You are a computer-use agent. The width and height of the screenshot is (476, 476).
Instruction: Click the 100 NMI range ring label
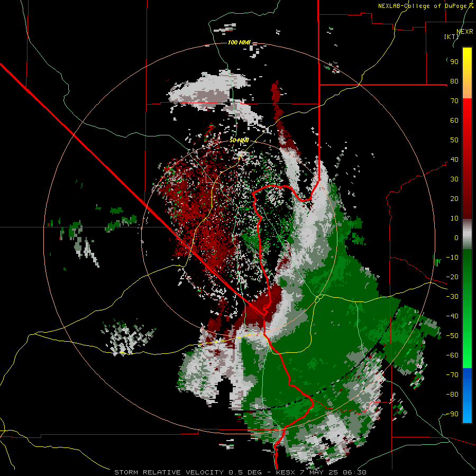coord(239,42)
